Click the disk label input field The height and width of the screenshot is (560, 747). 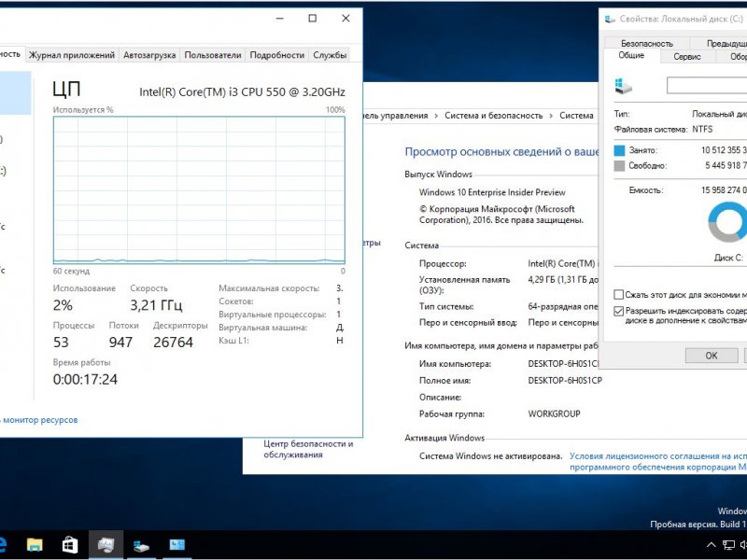pos(707,86)
